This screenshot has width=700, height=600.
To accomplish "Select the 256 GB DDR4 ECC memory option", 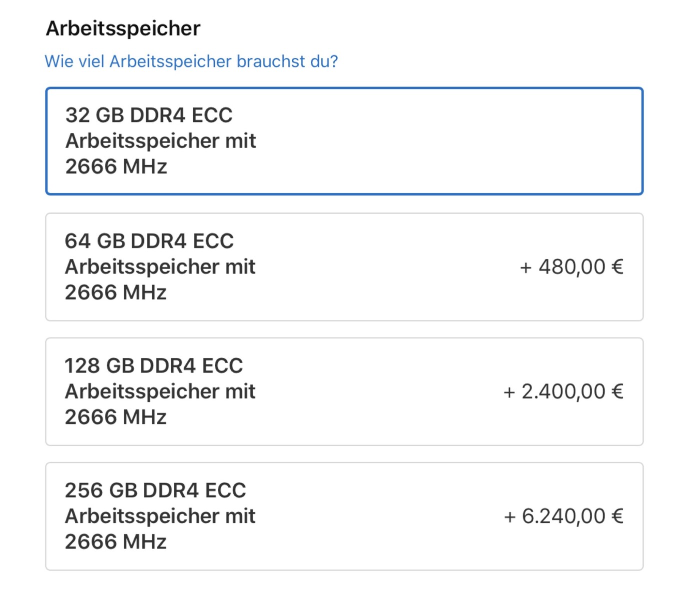I will [344, 516].
